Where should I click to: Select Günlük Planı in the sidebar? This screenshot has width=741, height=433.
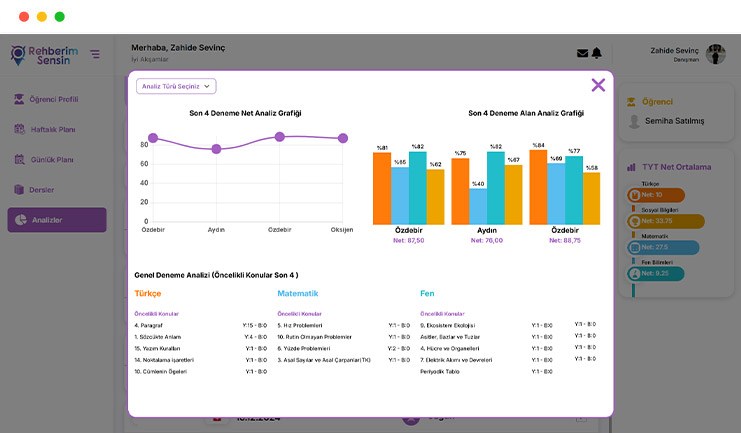pyautogui.click(x=54, y=160)
